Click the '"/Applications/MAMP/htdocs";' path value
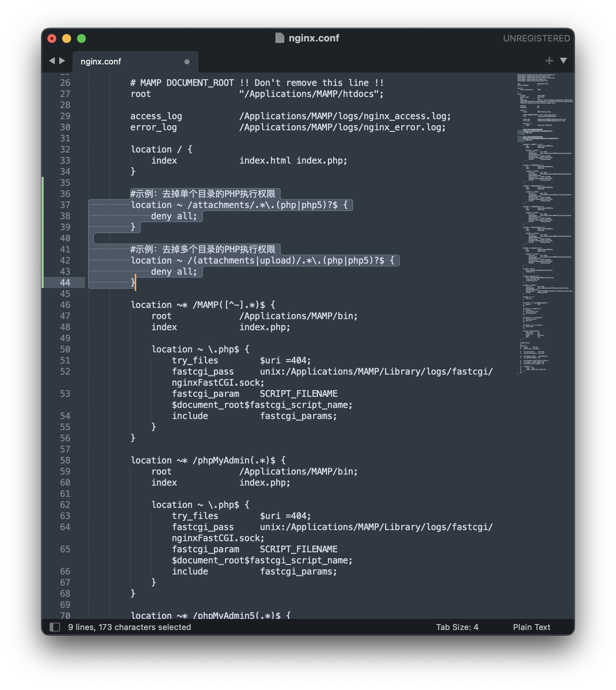 [x=311, y=94]
